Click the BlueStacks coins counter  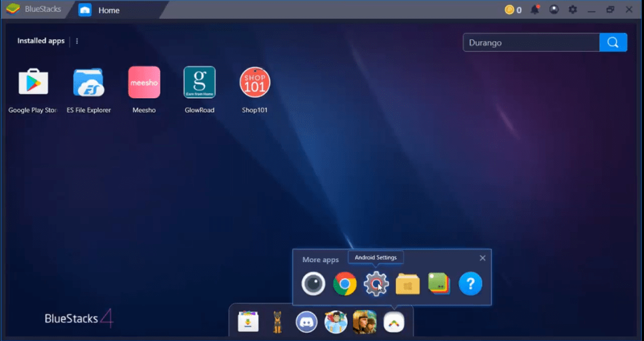[513, 10]
